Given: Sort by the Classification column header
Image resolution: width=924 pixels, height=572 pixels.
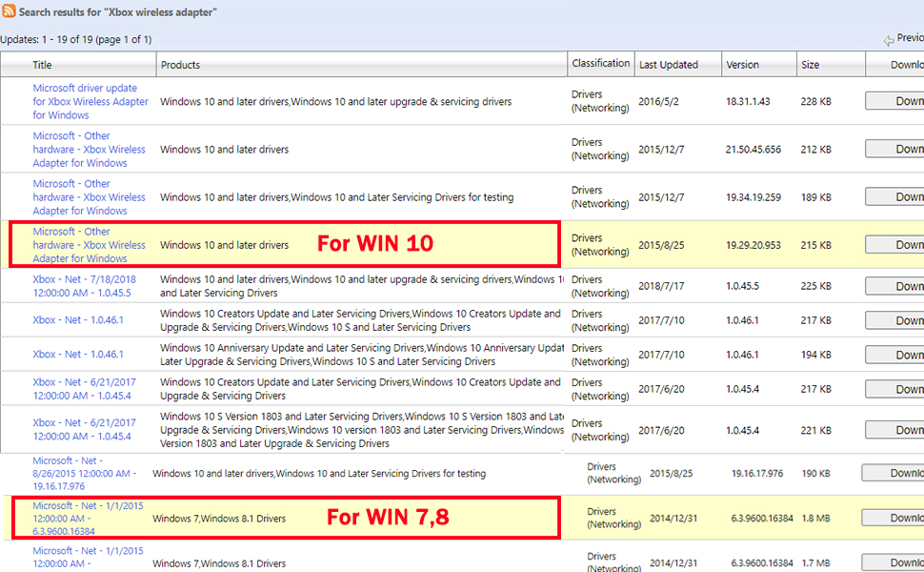Looking at the screenshot, I should tap(600, 63).
